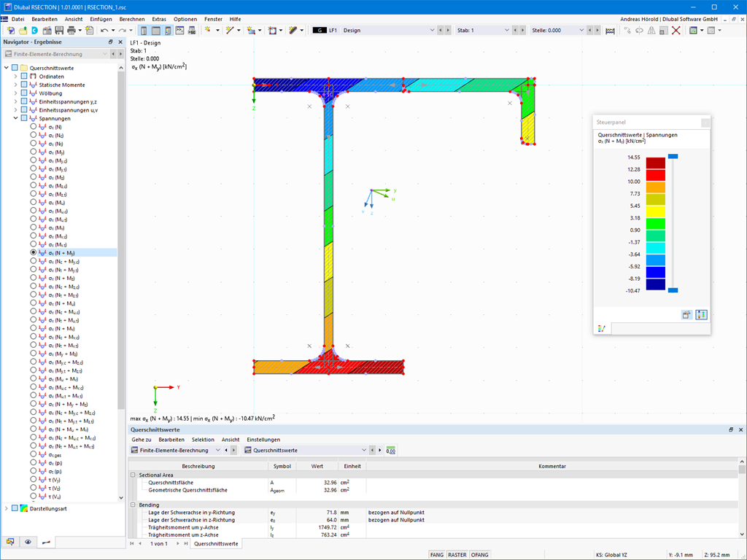Open a file with the folder icon
The width and height of the screenshot is (747, 560).
(23, 31)
